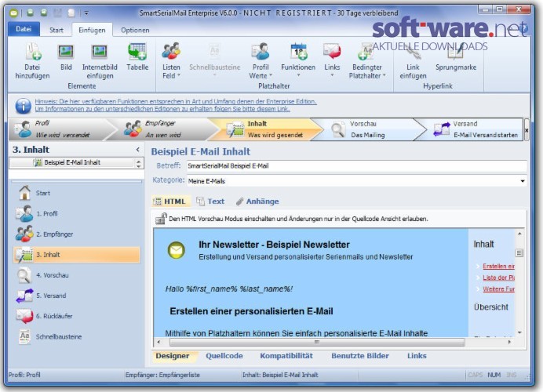Viewport: 543px width, 392px height.
Task: Go to Empfänger workflow step
Action: coord(162,129)
